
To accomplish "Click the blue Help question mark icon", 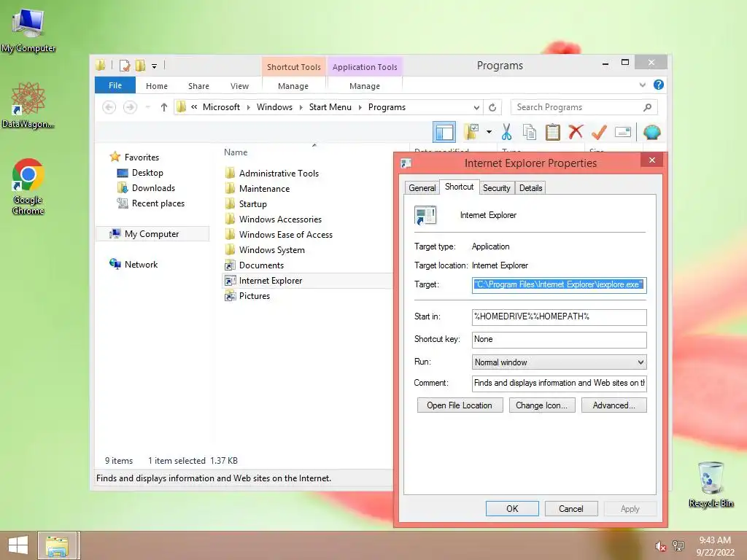I will click(x=659, y=85).
